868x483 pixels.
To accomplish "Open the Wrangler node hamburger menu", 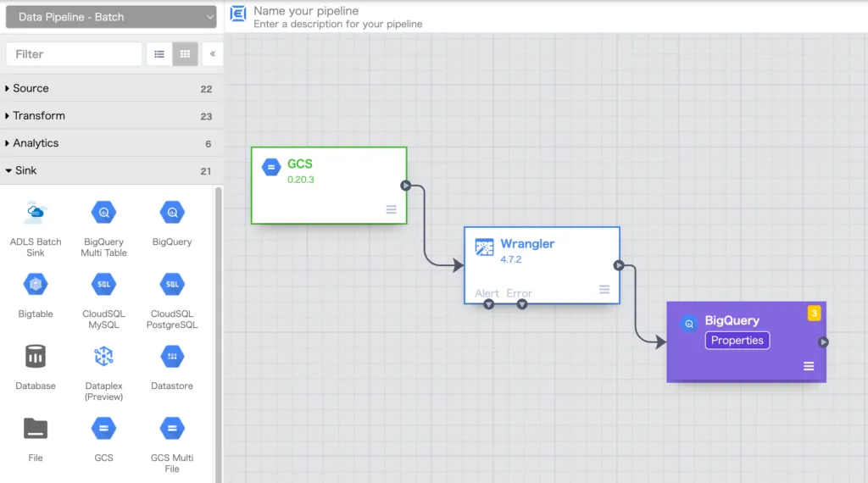I will click(604, 289).
